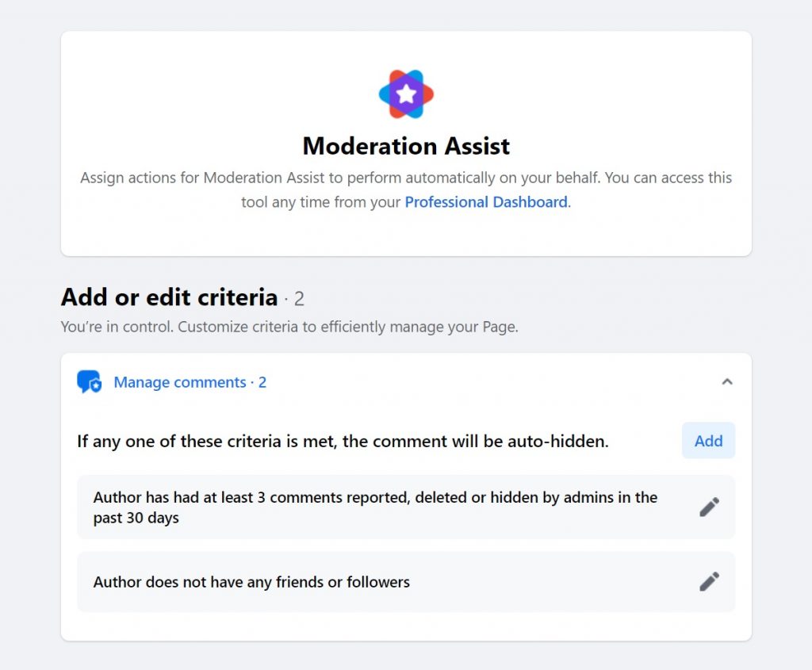This screenshot has width=812, height=670.
Task: Click the 'You're in control' subtitle text
Action: (x=289, y=327)
